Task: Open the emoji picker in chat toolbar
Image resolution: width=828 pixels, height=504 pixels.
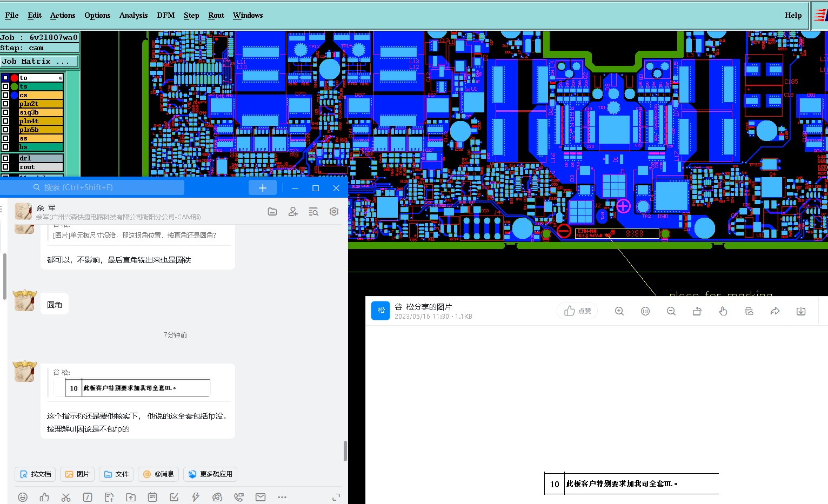Action: (x=23, y=497)
